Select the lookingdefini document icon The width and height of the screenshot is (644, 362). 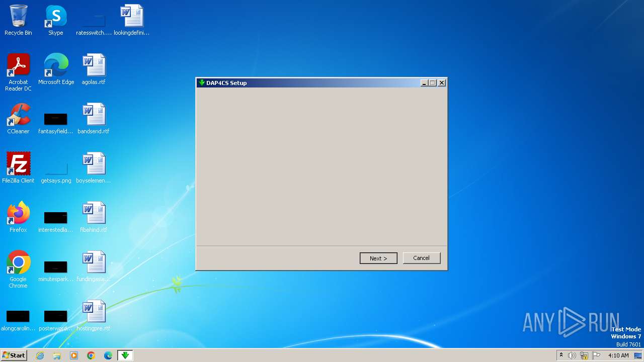tap(131, 20)
